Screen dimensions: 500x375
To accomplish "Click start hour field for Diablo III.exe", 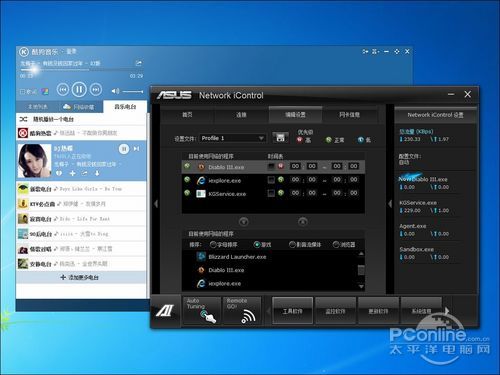I will [295, 166].
